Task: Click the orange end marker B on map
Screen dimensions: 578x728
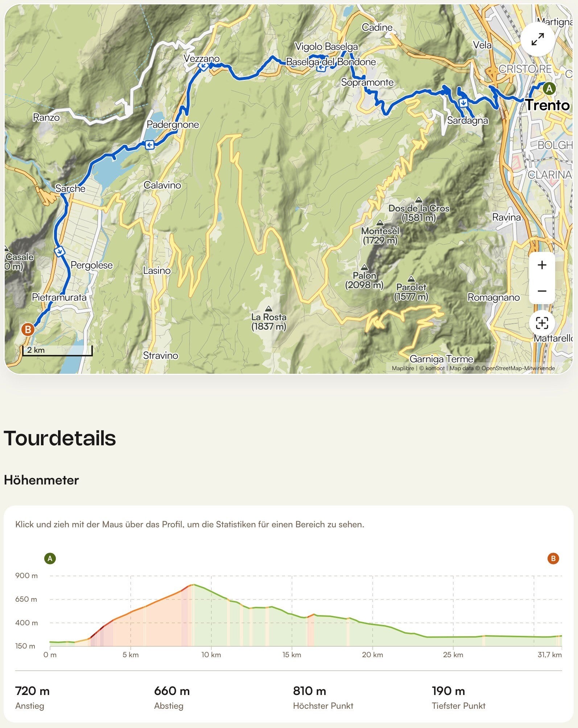Action: coord(28,330)
